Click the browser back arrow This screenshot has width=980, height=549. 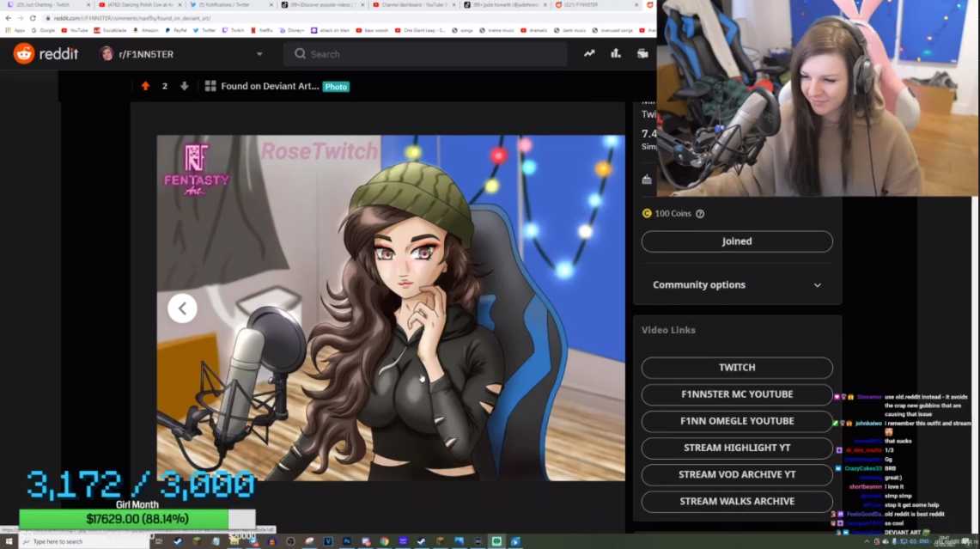pos(8,18)
